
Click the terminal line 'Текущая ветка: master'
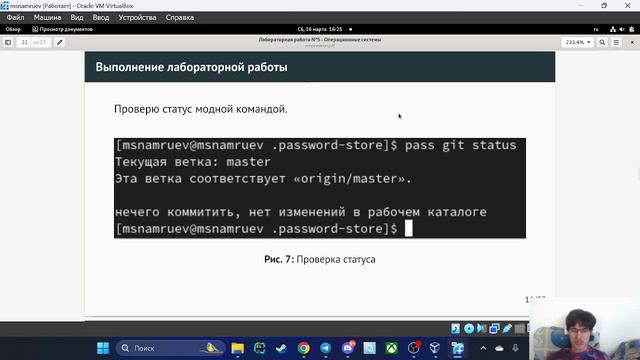pyautogui.click(x=193, y=162)
